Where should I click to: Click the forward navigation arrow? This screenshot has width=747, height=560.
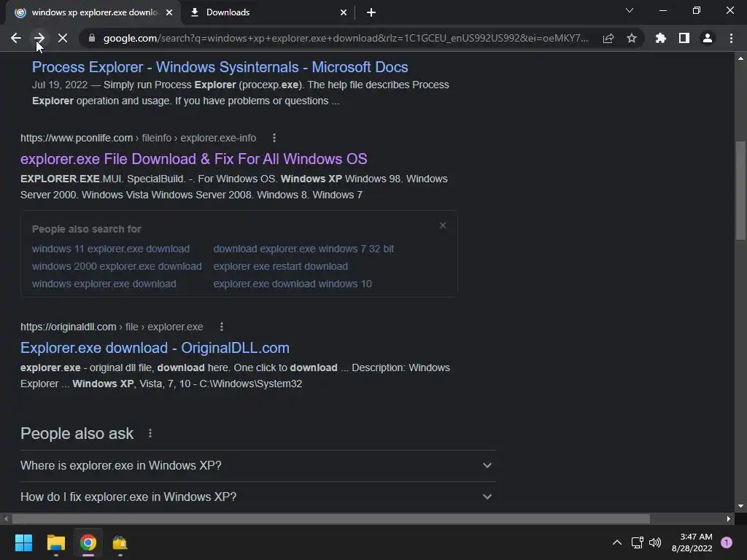click(x=39, y=38)
